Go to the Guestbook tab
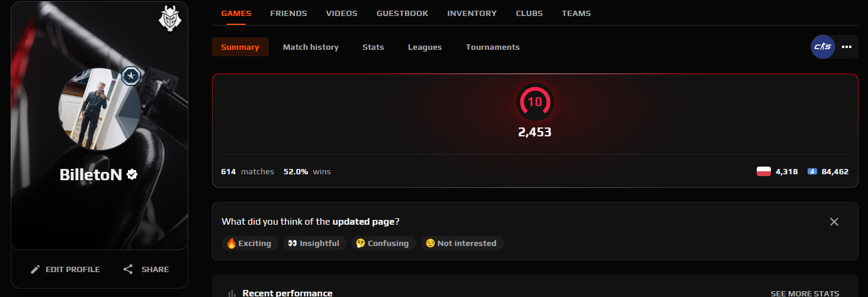The image size is (868, 297). [402, 13]
